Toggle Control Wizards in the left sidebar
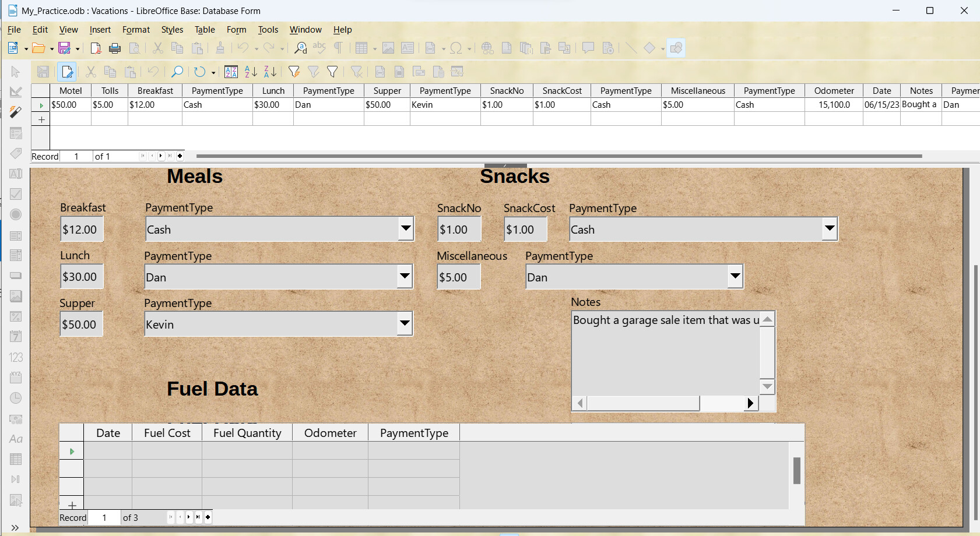 pos(16,112)
